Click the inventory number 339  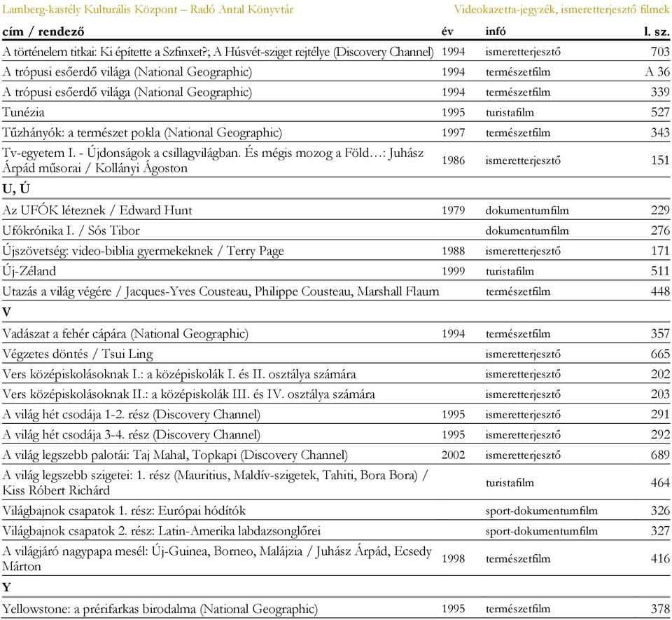point(660,92)
